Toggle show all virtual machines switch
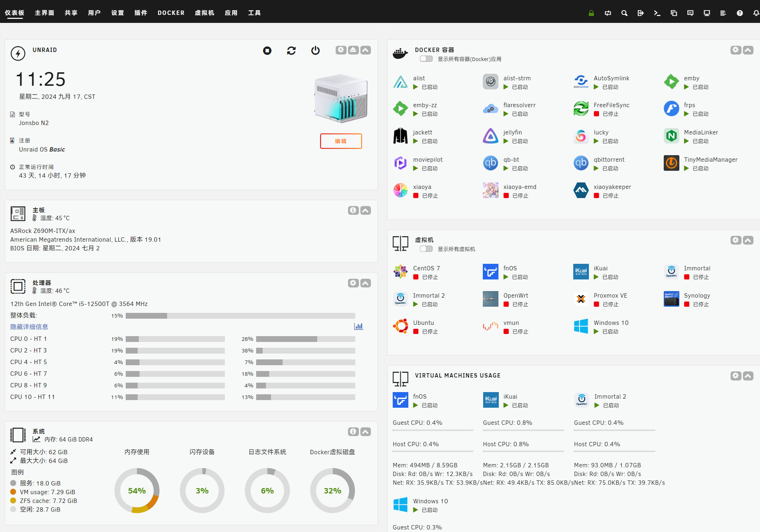This screenshot has height=532, width=760. coord(426,249)
